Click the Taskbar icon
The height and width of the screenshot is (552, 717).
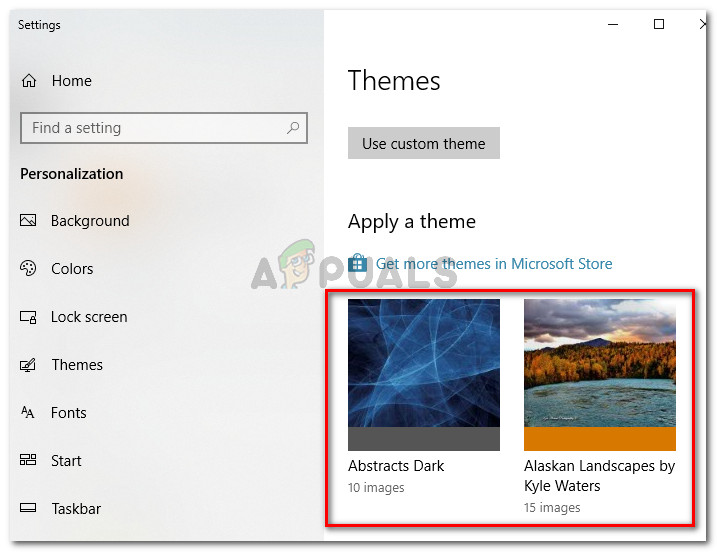click(28, 508)
